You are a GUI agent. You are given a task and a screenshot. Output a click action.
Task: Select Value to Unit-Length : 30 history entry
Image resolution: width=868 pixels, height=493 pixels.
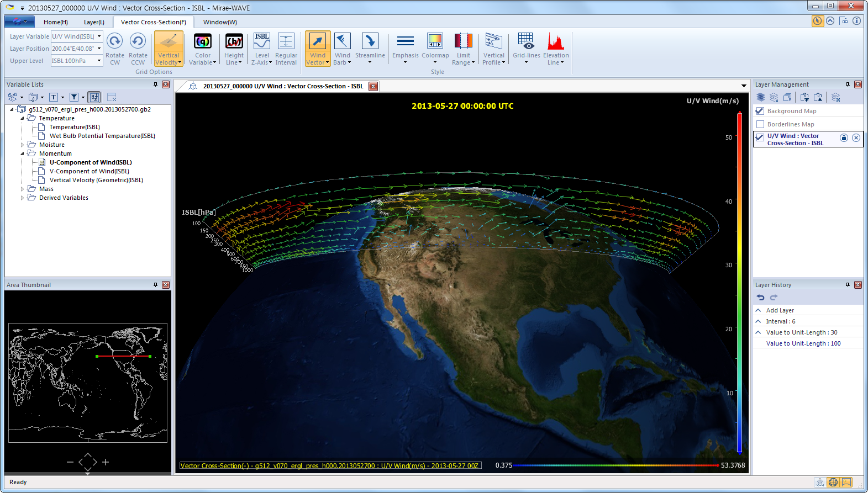tap(808, 332)
